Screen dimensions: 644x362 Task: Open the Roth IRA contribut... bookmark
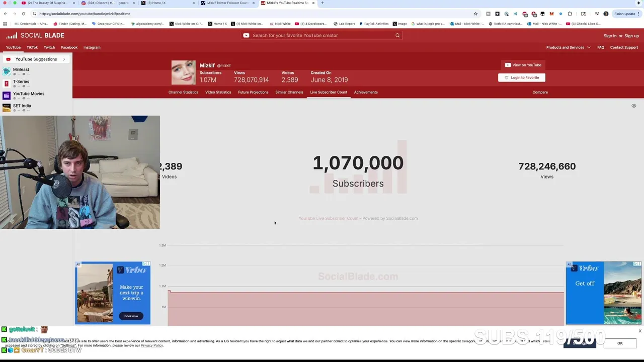coord(505,24)
